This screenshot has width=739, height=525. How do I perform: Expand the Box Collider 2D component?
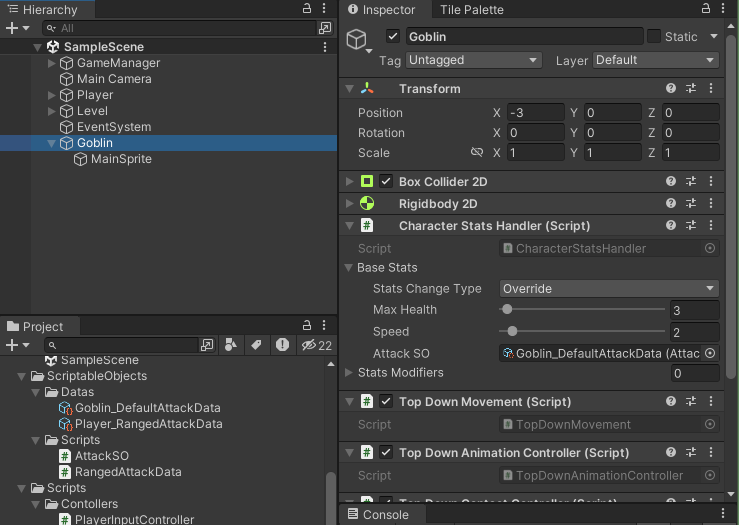pos(350,181)
